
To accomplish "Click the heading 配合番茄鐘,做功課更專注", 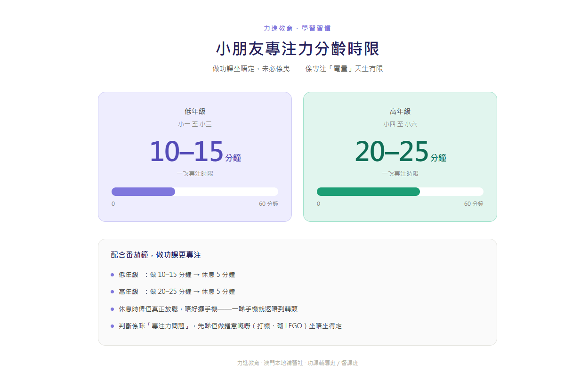I will [156, 255].
